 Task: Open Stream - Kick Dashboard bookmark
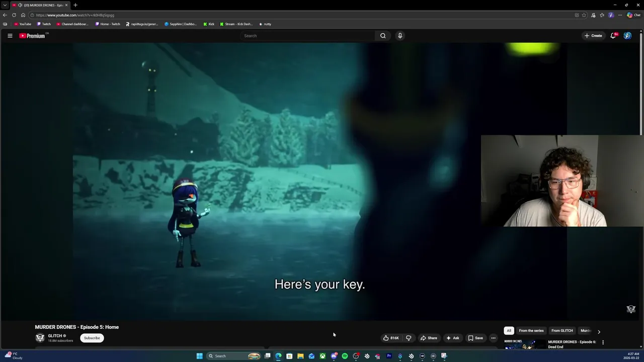[236, 24]
